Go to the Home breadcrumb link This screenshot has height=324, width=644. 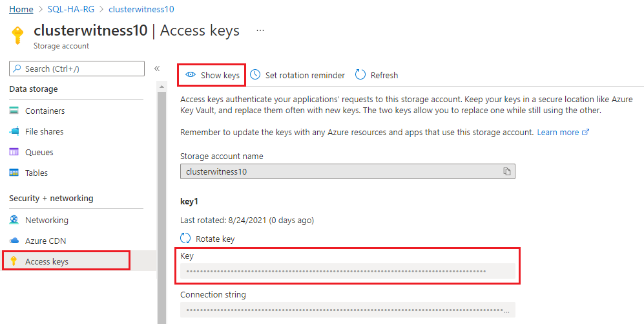click(21, 10)
